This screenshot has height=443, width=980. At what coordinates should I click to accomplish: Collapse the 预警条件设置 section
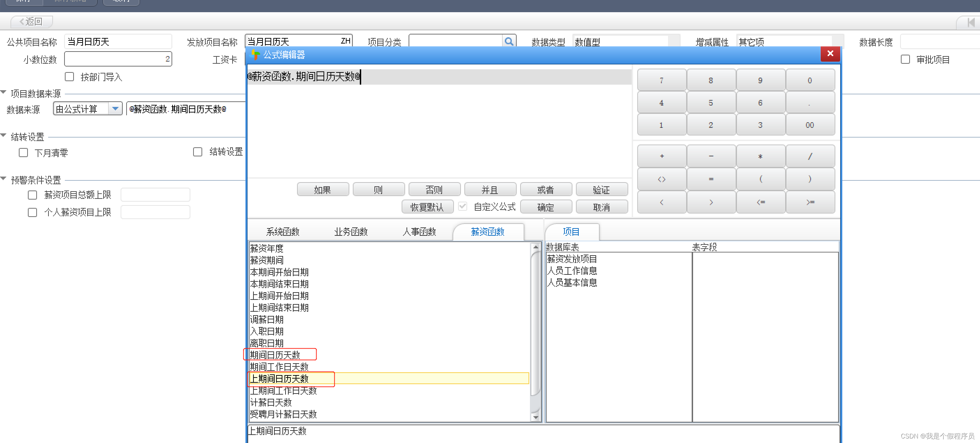pyautogui.click(x=3, y=178)
